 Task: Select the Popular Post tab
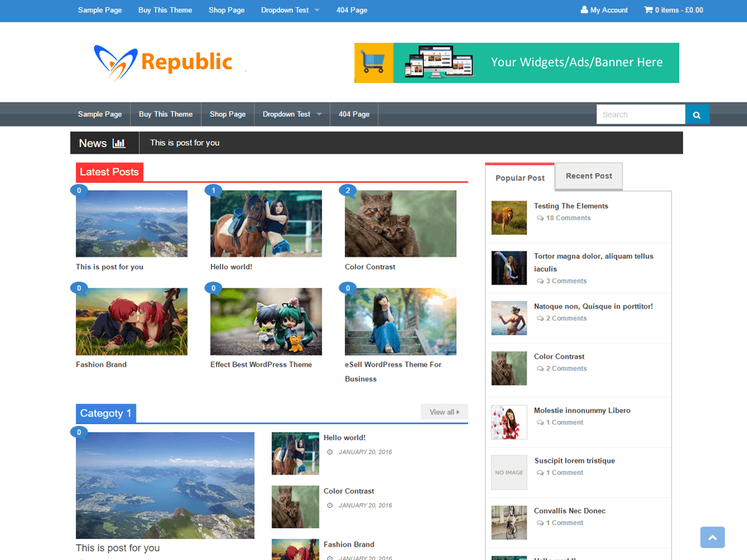tap(520, 177)
